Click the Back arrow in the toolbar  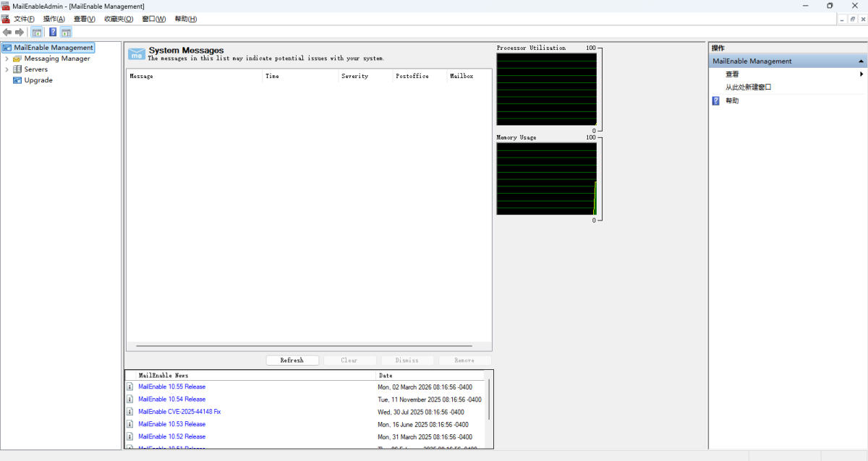(x=7, y=33)
